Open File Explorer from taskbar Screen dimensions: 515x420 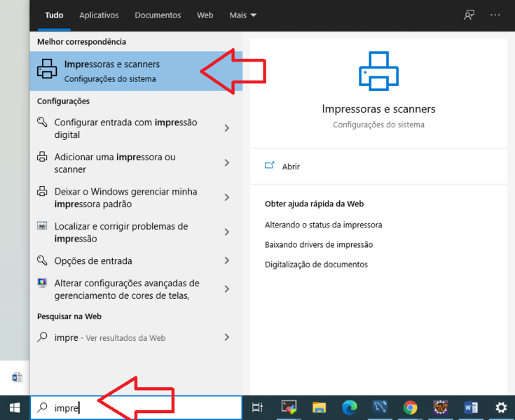coord(319,407)
